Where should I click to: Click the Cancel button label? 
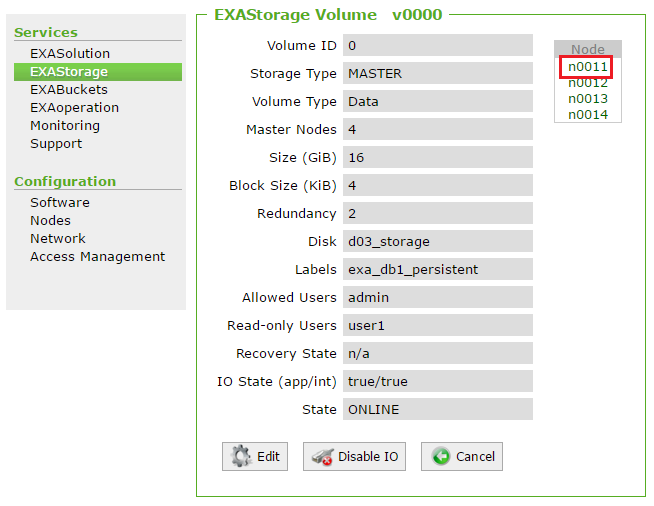(x=475, y=457)
